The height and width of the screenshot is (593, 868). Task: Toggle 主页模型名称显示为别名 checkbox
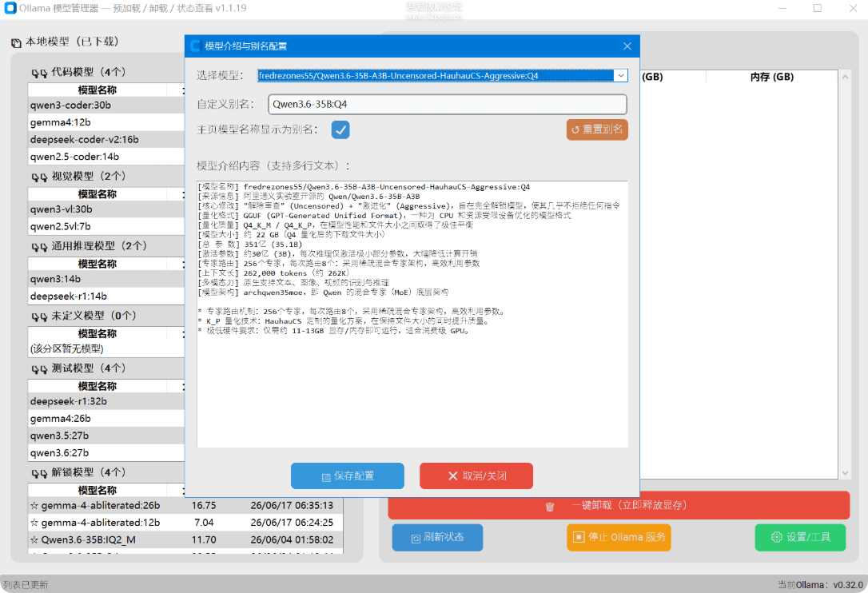340,130
